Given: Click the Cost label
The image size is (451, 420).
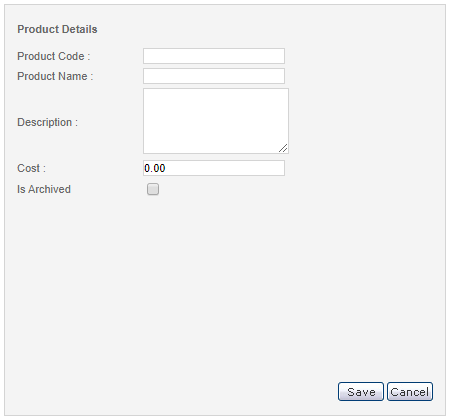Looking at the screenshot, I should pyautogui.click(x=31, y=168).
